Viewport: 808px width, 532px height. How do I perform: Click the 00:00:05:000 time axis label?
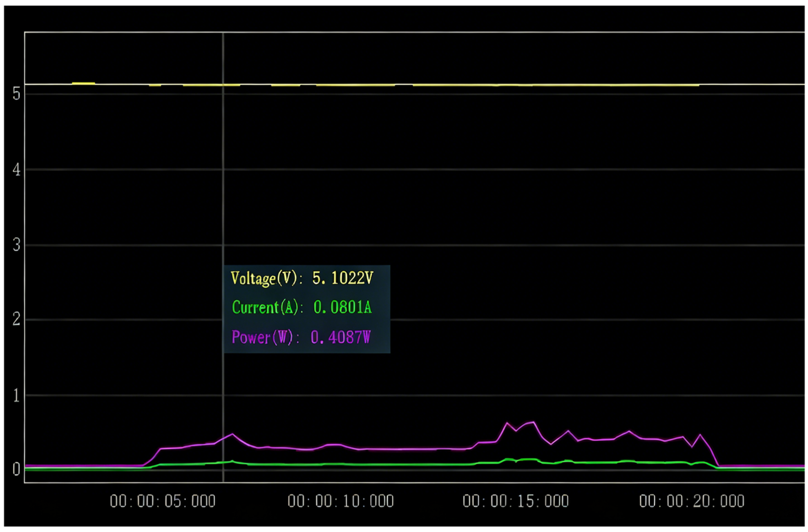(x=163, y=501)
